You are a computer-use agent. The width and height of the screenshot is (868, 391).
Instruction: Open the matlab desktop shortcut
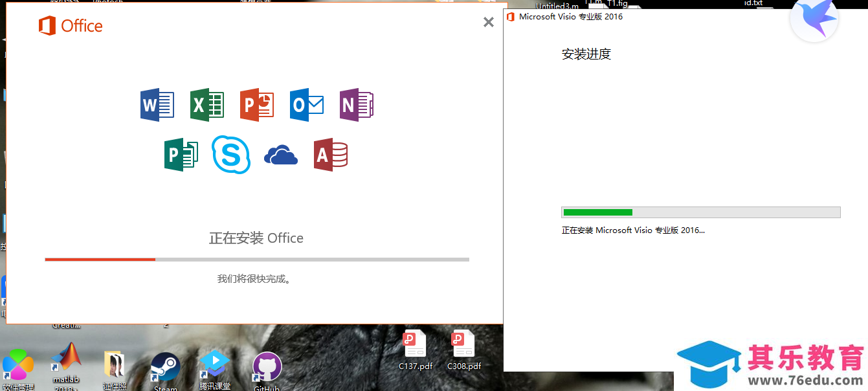(x=66, y=366)
